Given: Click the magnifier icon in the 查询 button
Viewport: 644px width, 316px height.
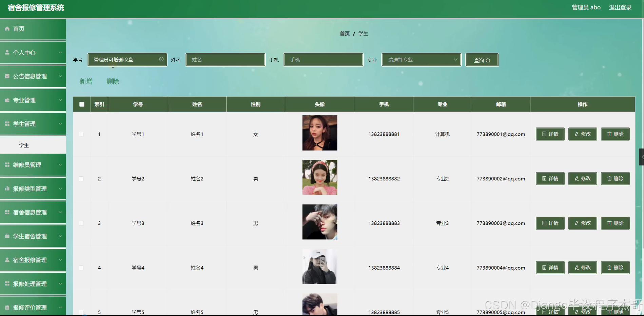Looking at the screenshot, I should 488,61.
